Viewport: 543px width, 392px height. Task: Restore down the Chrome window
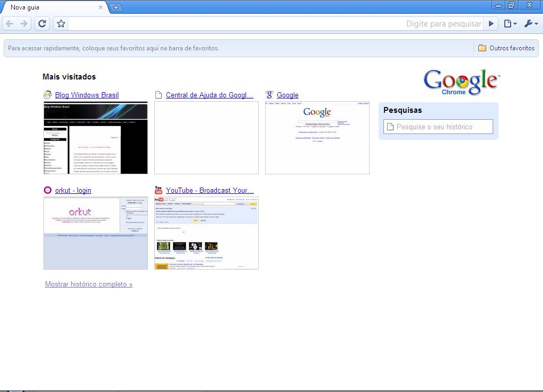point(512,5)
